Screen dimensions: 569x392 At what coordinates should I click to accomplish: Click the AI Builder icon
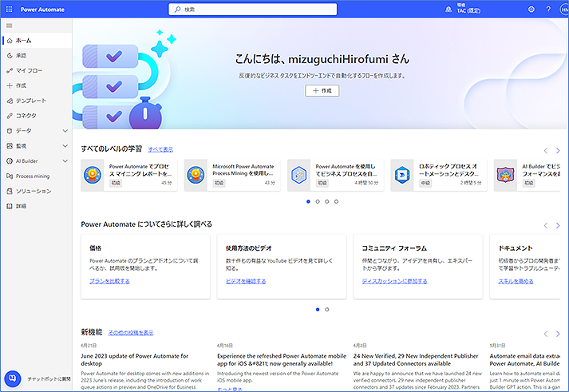(x=10, y=160)
